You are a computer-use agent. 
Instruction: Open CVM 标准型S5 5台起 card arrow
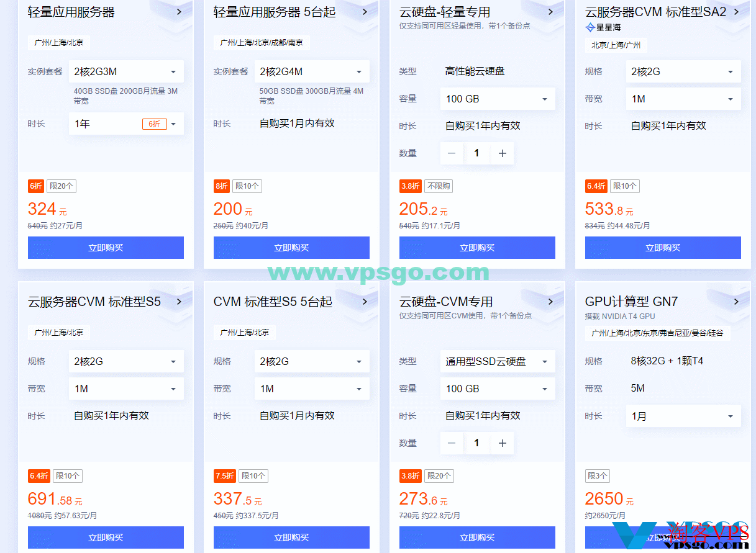pyautogui.click(x=365, y=302)
